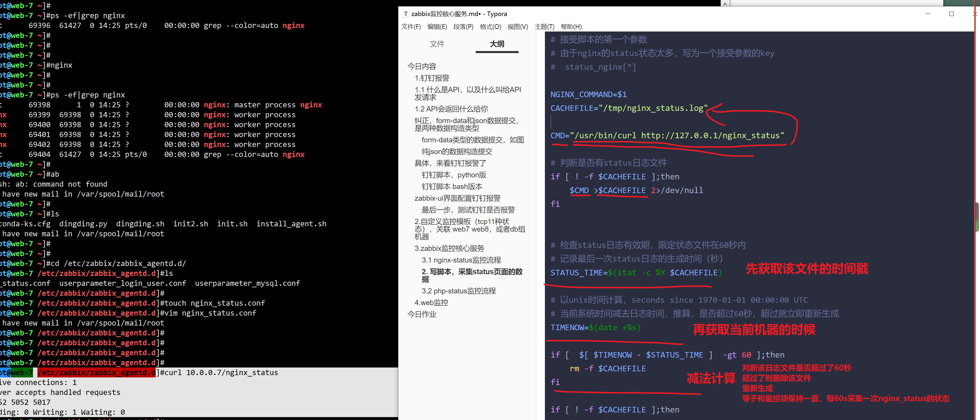
Task: Open the 段落(P) menu
Action: click(x=463, y=27)
